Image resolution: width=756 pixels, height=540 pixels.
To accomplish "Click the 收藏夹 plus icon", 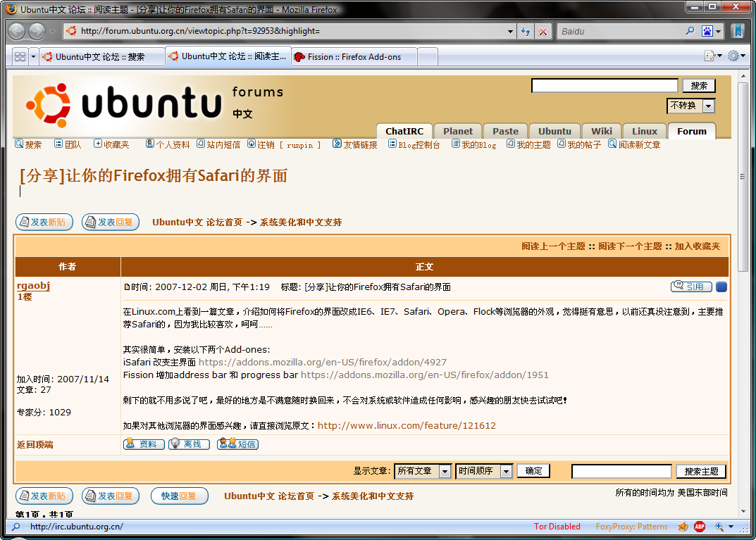I will (x=98, y=144).
